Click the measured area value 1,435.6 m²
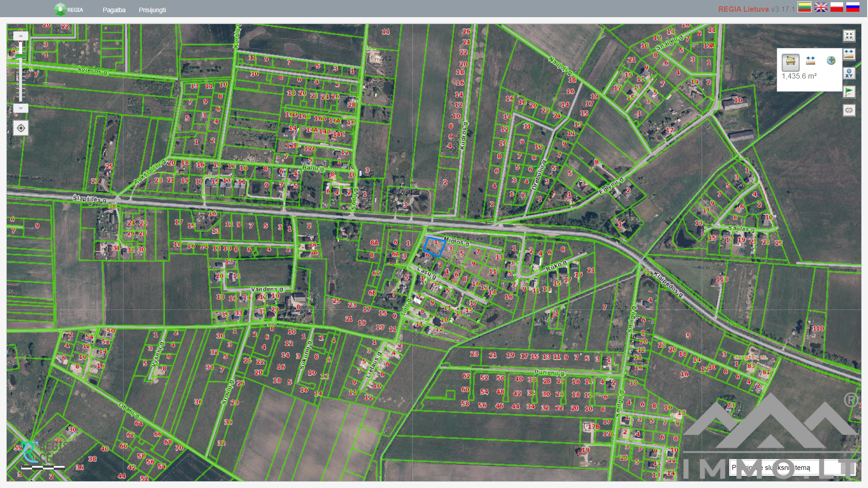Viewport: 868px width, 488px height. coord(799,76)
